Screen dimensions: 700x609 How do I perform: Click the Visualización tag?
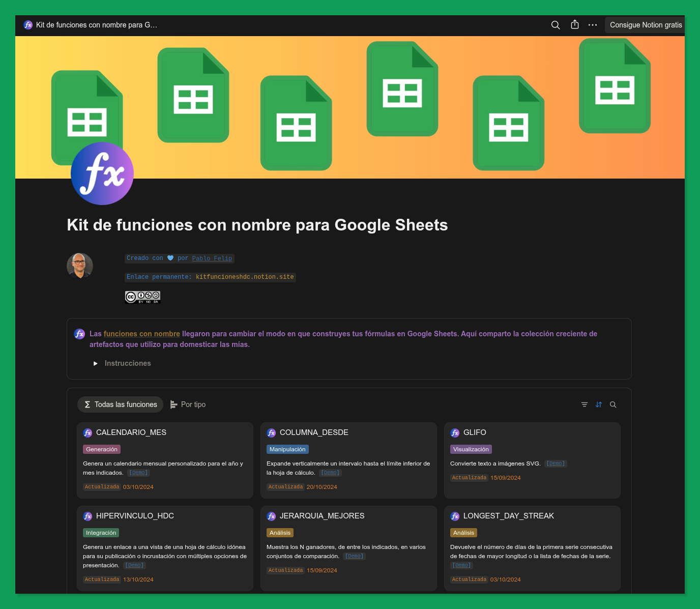(471, 449)
